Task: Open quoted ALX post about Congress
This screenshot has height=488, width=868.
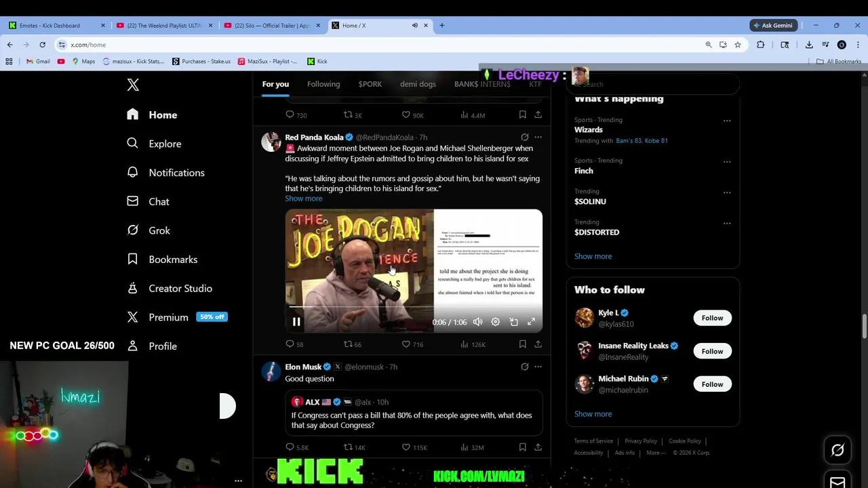Action: pyautogui.click(x=414, y=413)
